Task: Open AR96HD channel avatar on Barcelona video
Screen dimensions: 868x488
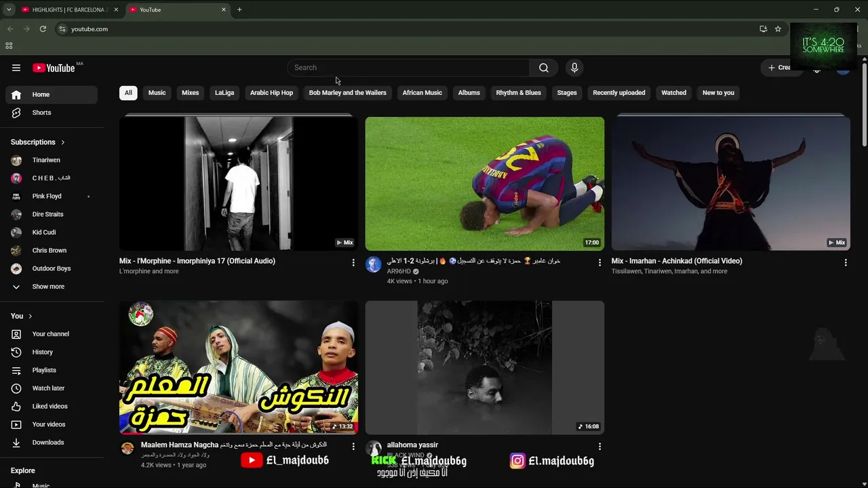Action: click(374, 264)
